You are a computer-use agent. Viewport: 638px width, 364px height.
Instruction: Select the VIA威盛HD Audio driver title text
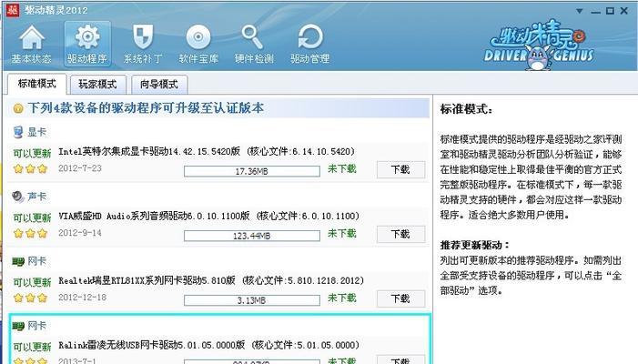pos(208,216)
